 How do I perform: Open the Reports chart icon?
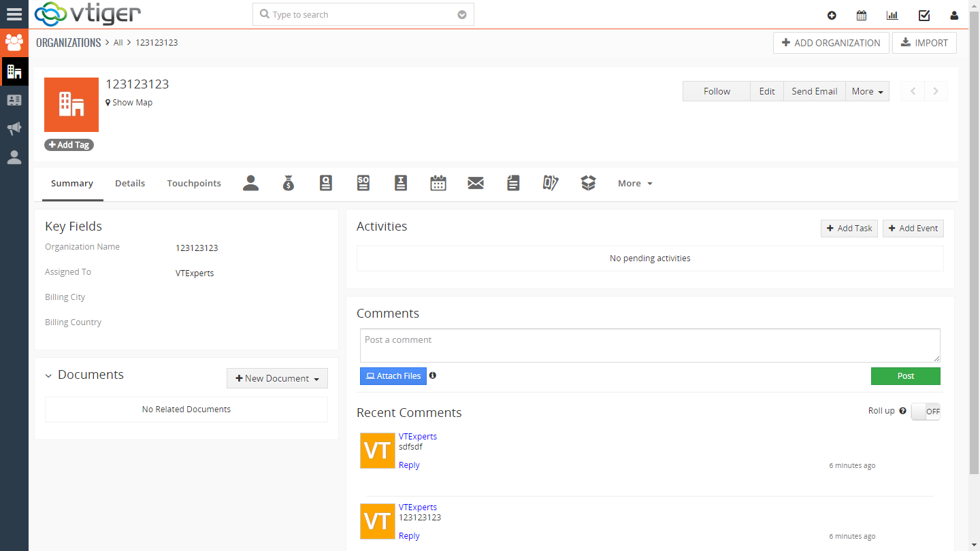point(892,15)
